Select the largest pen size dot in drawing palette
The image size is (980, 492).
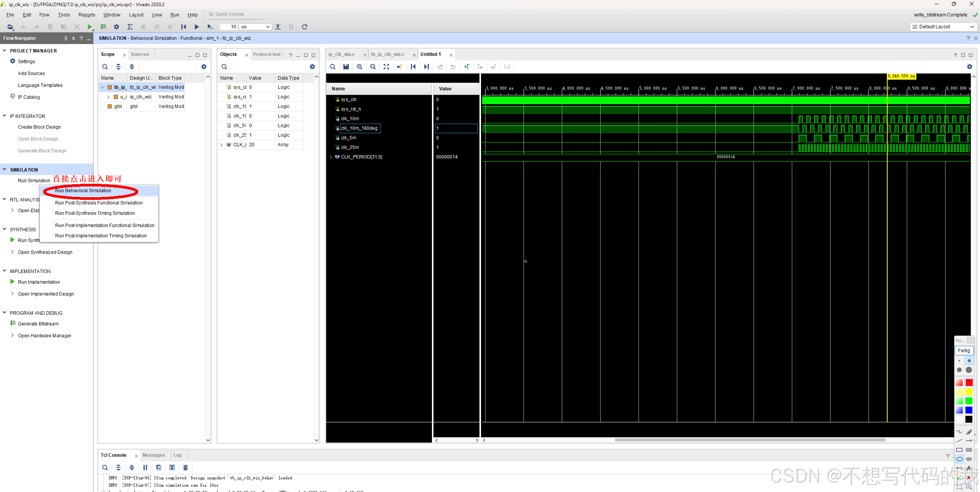click(x=969, y=370)
